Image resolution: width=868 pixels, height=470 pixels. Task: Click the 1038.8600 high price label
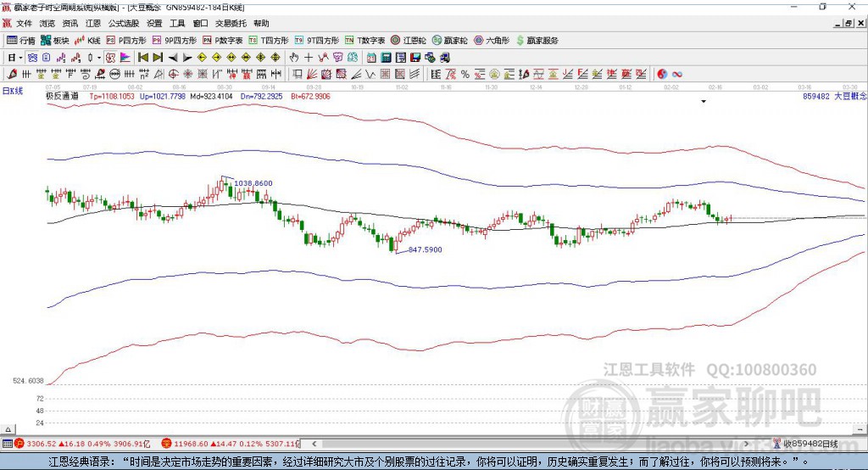coord(253,183)
